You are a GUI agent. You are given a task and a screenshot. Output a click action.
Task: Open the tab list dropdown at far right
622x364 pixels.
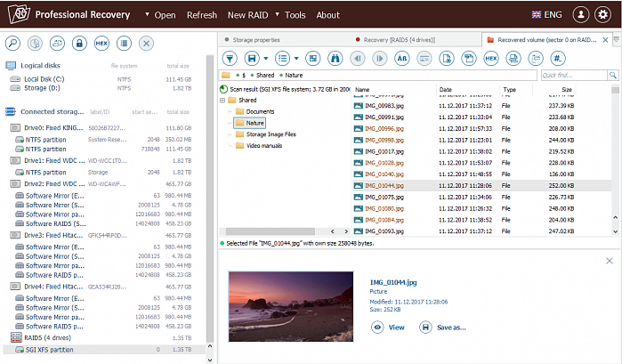(617, 39)
